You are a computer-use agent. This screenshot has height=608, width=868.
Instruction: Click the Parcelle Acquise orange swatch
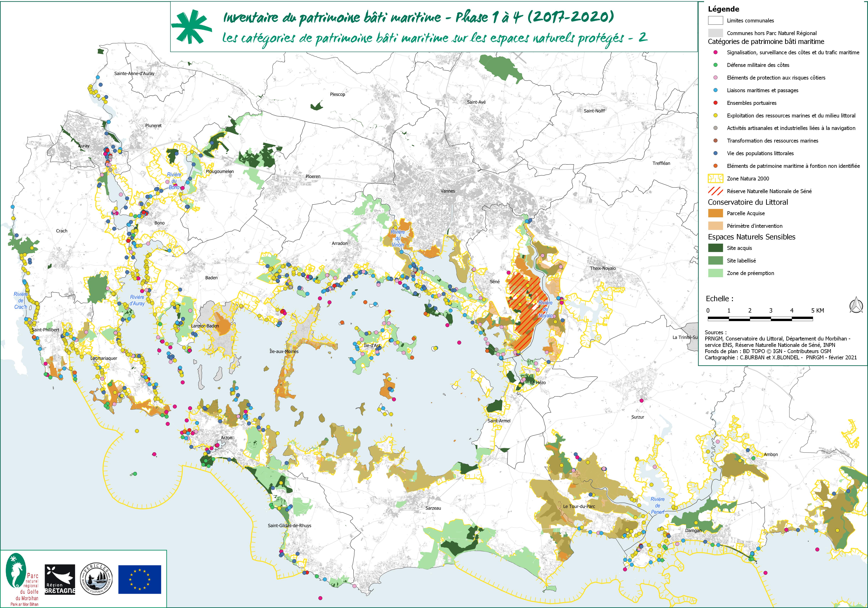[x=715, y=213]
